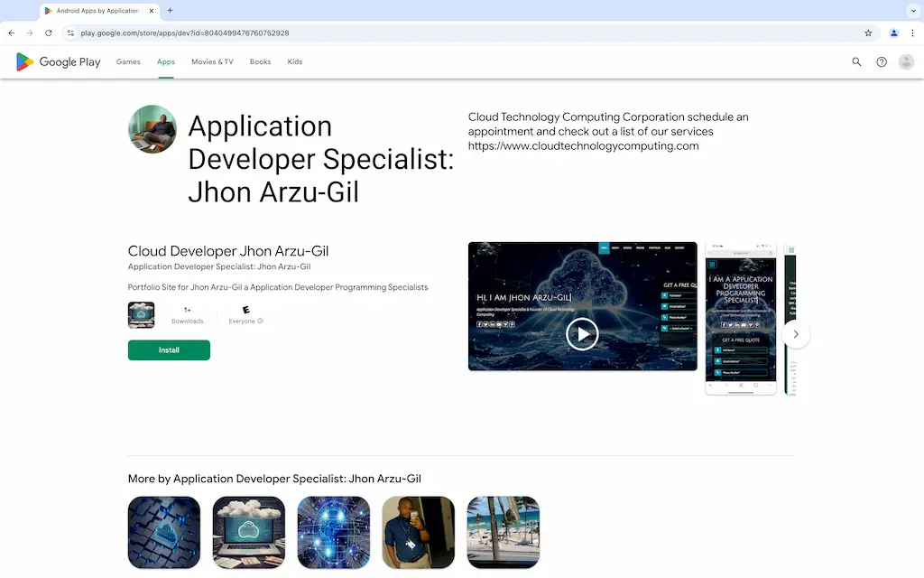The image size is (924, 578).
Task: Click the address bar URL field
Action: pos(451,33)
